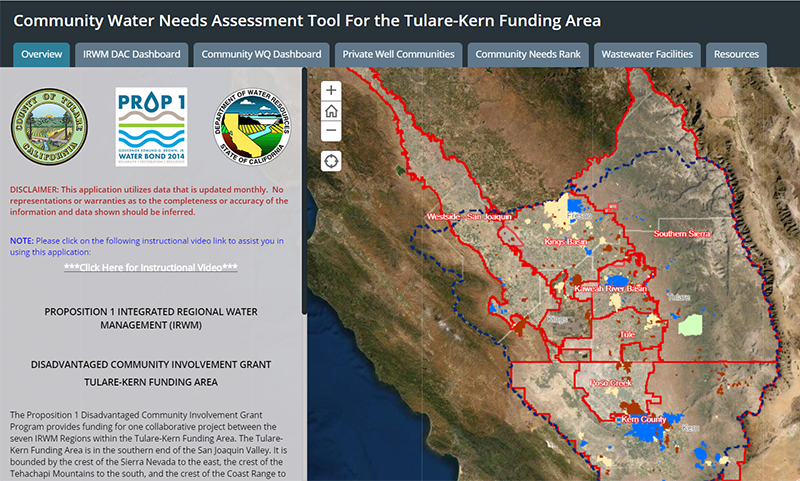Screen dimensions: 800x481
Task: Go to Private Well Communities tab
Action: pyautogui.click(x=398, y=55)
